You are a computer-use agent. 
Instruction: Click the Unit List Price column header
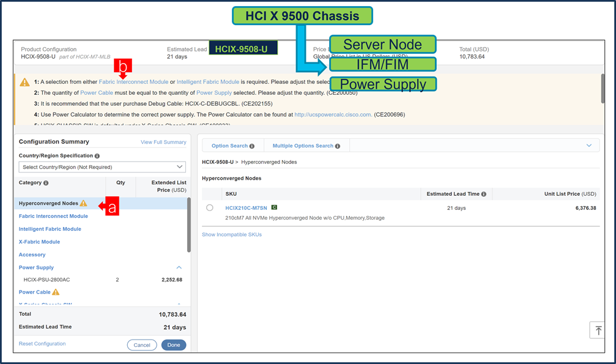click(570, 194)
